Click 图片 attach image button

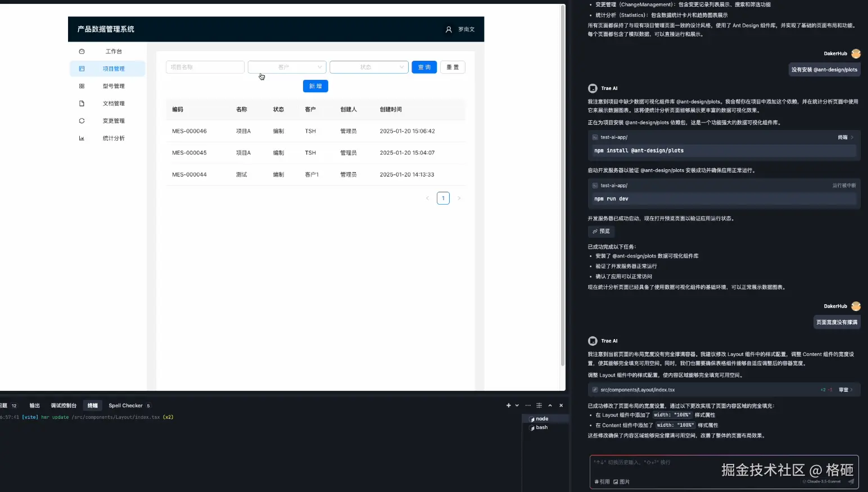tap(621, 482)
